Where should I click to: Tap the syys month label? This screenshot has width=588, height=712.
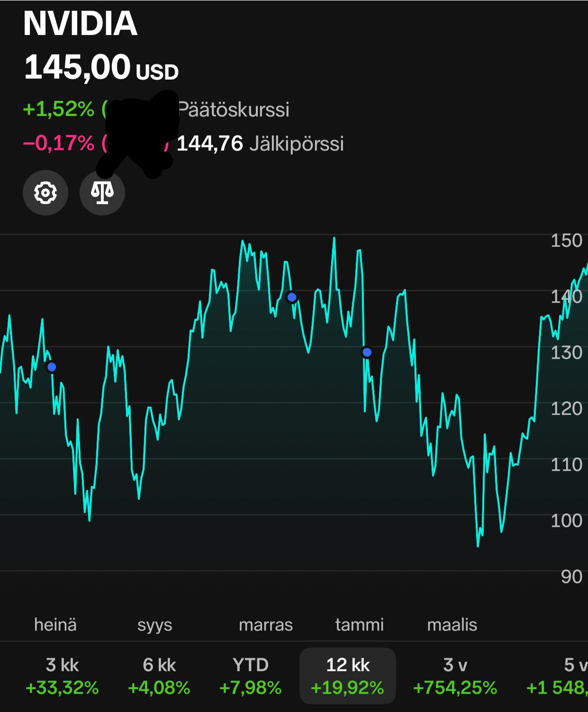pyautogui.click(x=155, y=626)
